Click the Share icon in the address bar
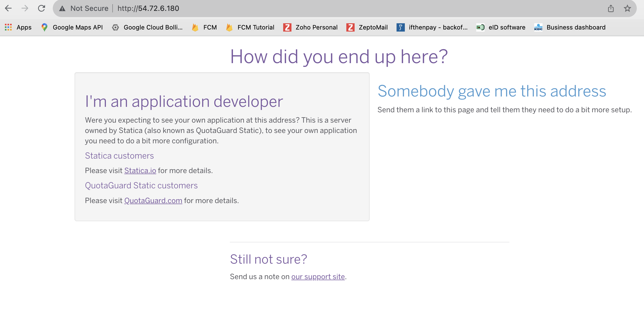This screenshot has width=644, height=312. click(x=611, y=9)
